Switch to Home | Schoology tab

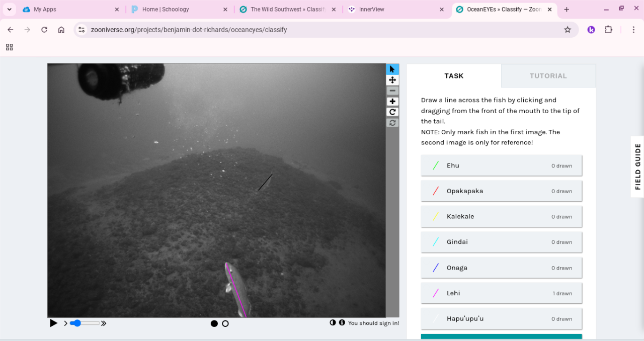tap(179, 9)
